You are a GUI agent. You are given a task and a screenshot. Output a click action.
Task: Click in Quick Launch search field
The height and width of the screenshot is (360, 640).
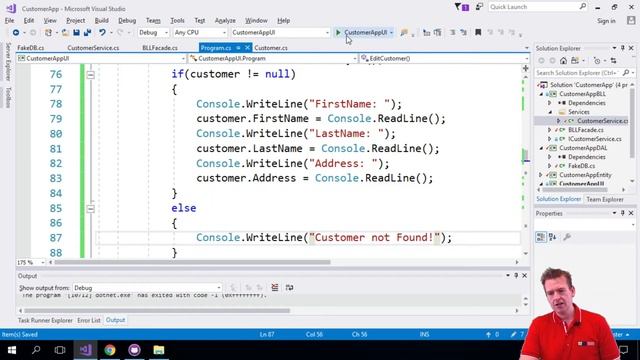tap(534, 7)
